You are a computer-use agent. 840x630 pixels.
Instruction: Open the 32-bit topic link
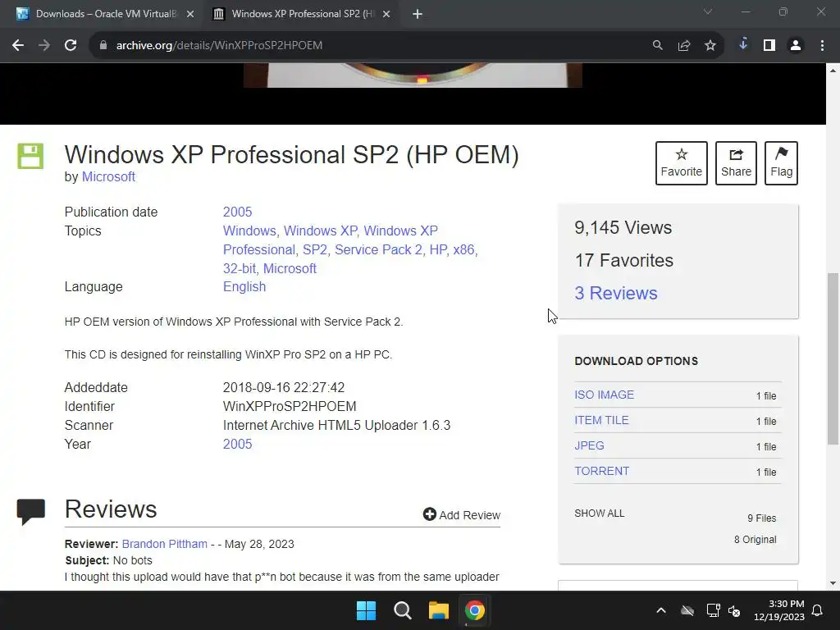240,268
